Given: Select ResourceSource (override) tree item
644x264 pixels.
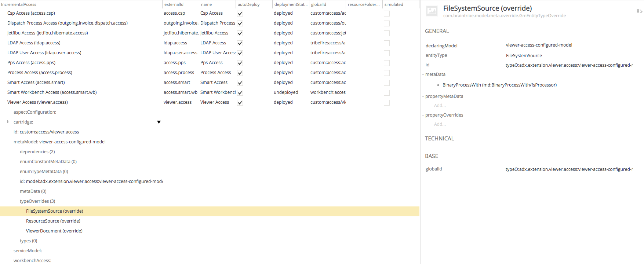Looking at the screenshot, I should click(x=53, y=221).
